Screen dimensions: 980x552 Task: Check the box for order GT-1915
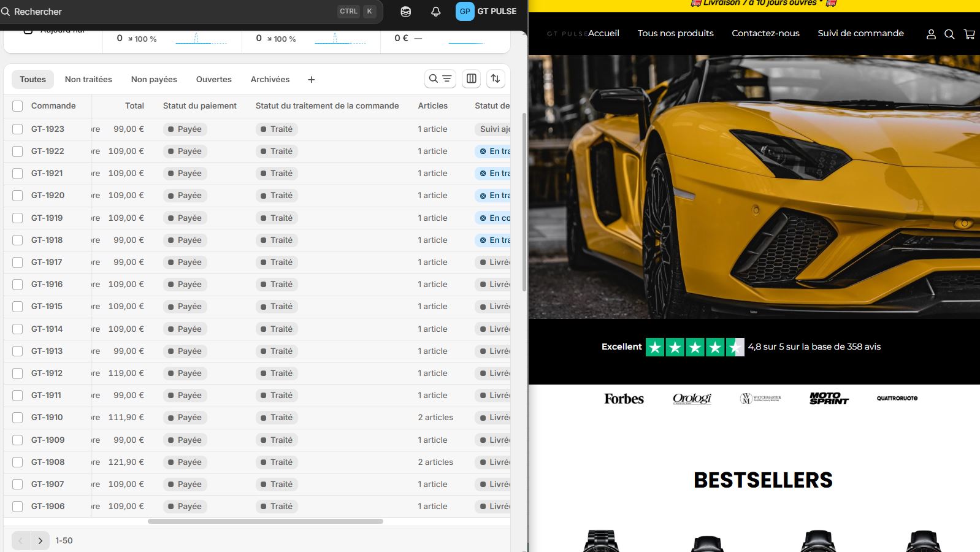[x=18, y=307]
